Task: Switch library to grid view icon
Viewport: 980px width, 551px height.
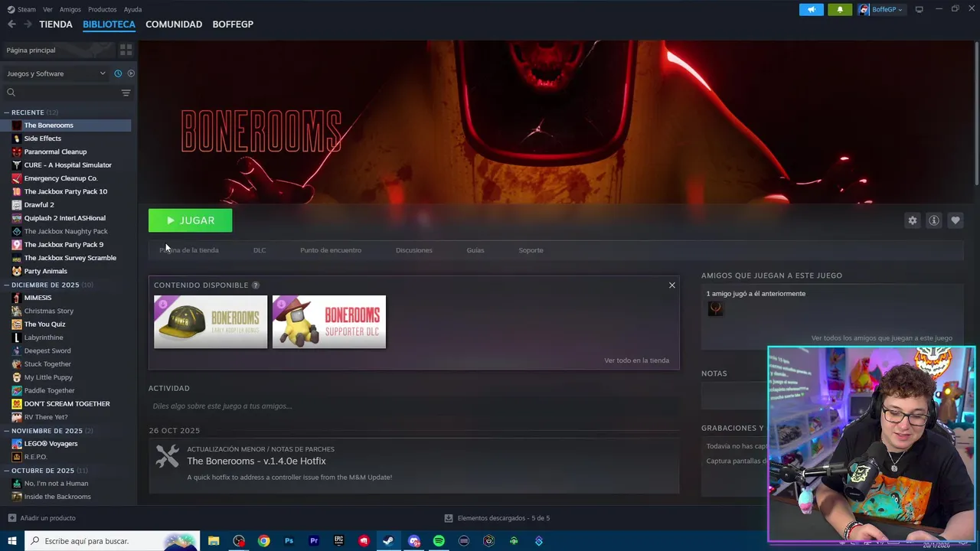Action: (126, 50)
